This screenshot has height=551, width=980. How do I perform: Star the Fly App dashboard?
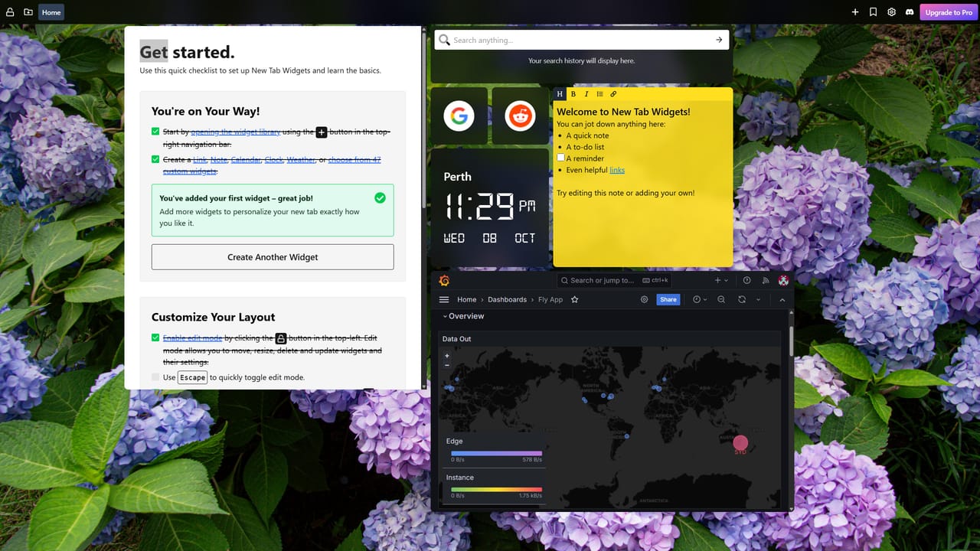[x=575, y=300]
